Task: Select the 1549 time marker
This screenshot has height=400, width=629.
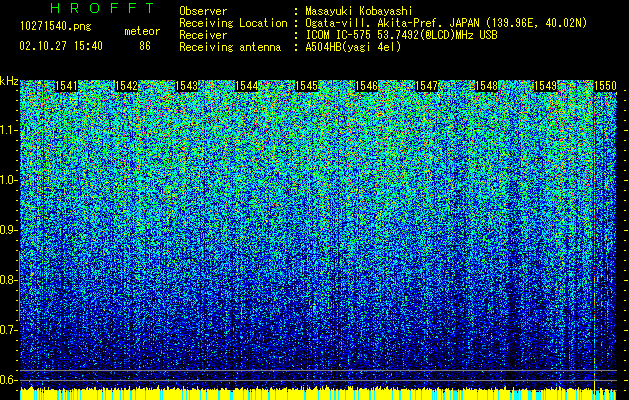Action: pyautogui.click(x=546, y=86)
